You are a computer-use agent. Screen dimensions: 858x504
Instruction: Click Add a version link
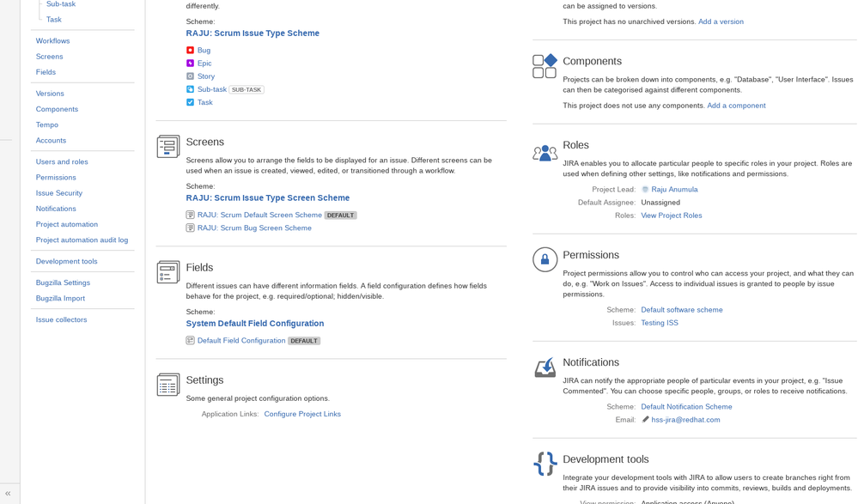point(721,21)
